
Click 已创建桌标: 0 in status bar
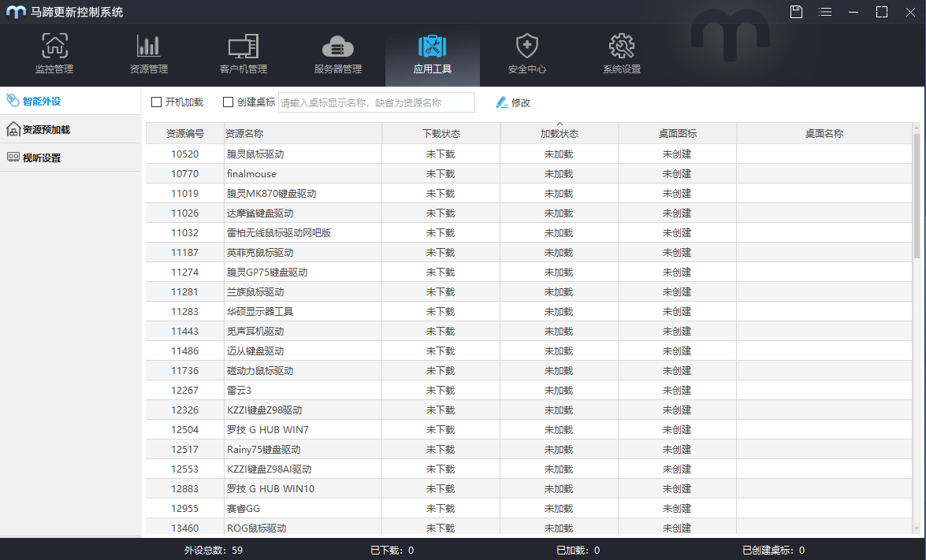coord(774,550)
